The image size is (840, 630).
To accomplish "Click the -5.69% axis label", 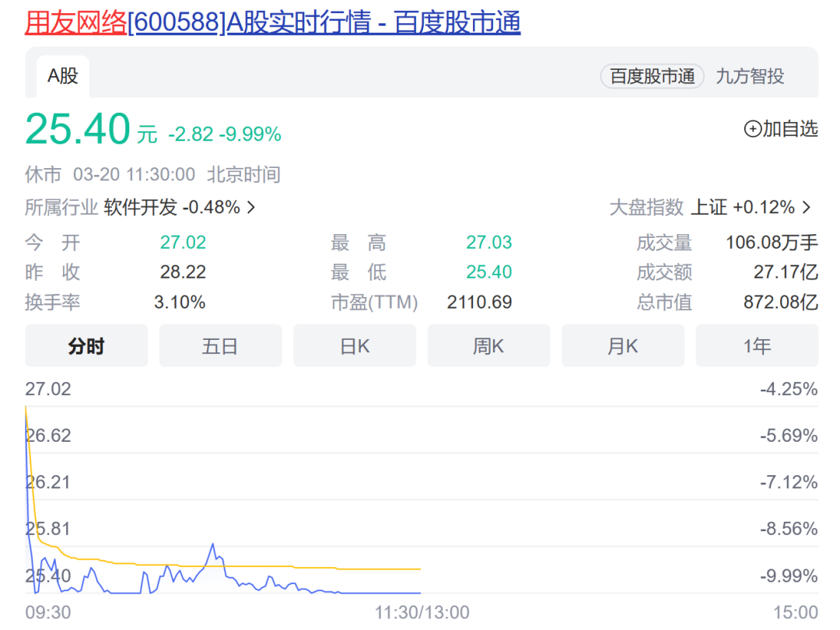I will (789, 436).
